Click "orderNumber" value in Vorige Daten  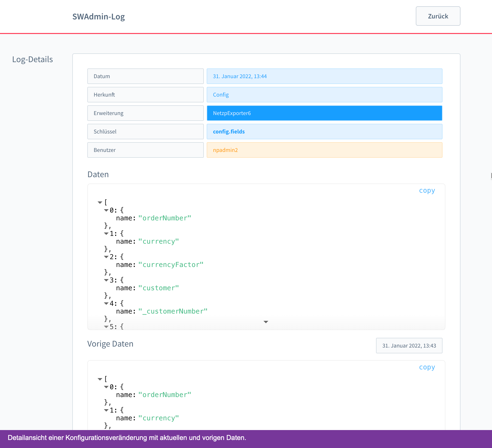click(x=165, y=395)
